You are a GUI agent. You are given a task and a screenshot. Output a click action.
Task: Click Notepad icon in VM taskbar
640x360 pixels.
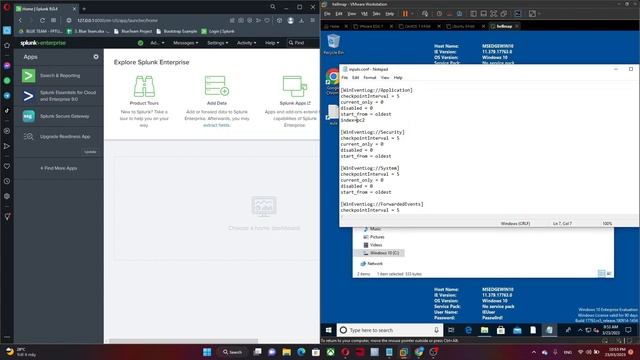549,330
